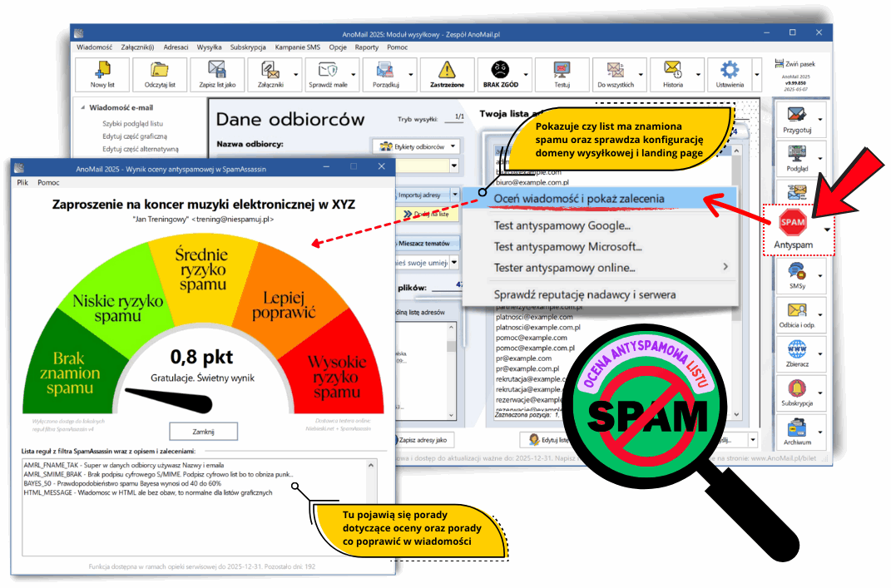
Task: Open the Kampanie SMS menu
Action: [x=298, y=47]
